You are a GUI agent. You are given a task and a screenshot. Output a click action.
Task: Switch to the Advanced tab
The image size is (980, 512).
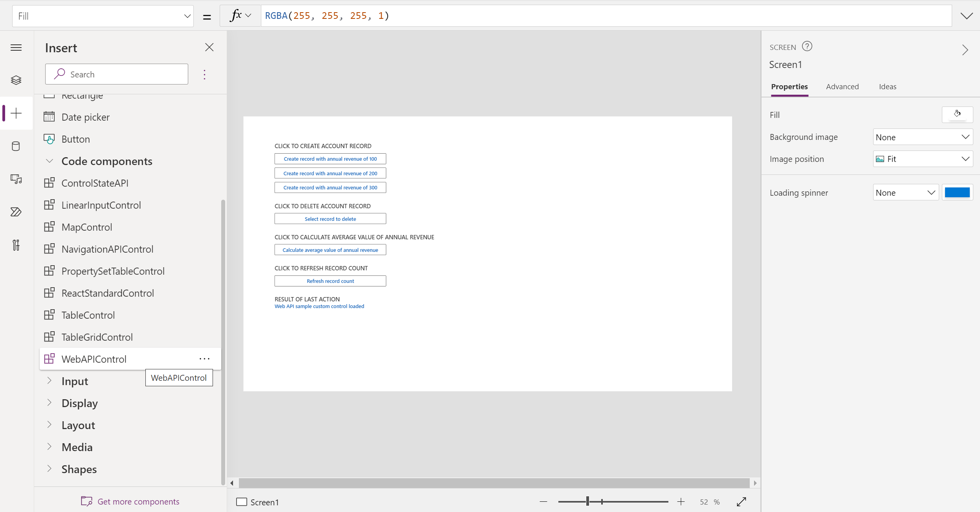click(x=842, y=86)
